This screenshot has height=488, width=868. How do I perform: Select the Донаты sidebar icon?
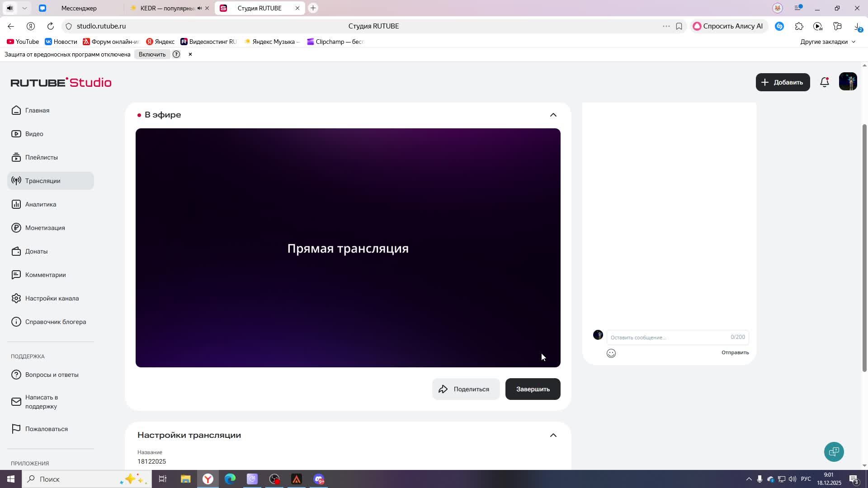16,251
